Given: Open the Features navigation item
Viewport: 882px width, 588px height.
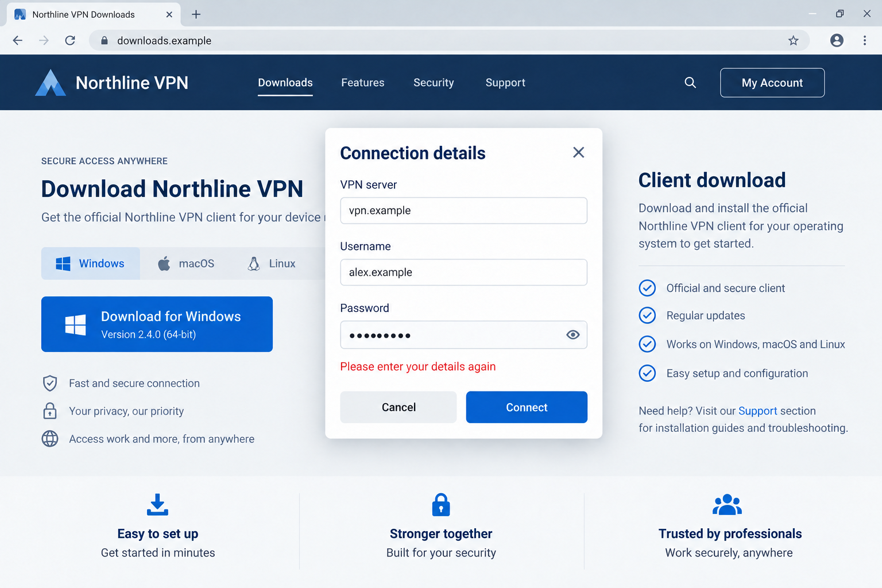Looking at the screenshot, I should click(x=363, y=83).
